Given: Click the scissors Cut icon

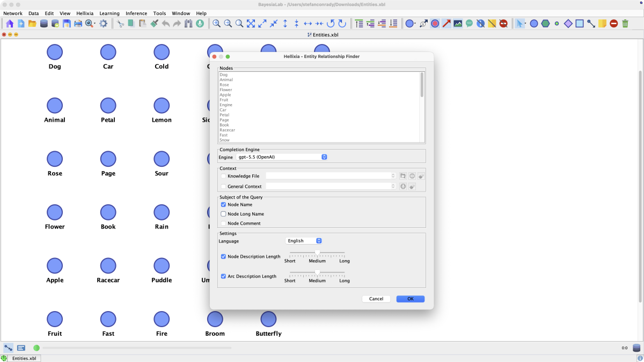Looking at the screenshot, I should 121,24.
